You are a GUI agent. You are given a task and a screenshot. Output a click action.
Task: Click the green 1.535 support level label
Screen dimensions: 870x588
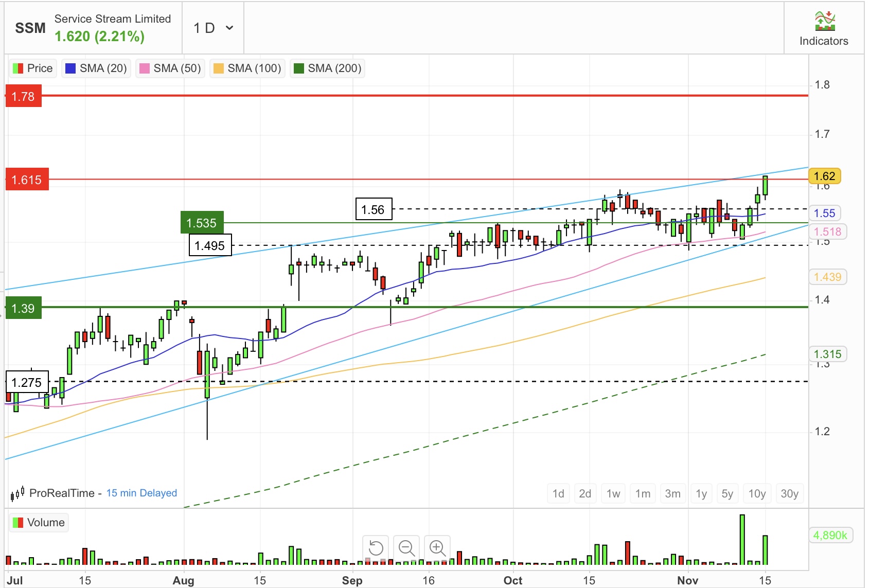click(202, 223)
